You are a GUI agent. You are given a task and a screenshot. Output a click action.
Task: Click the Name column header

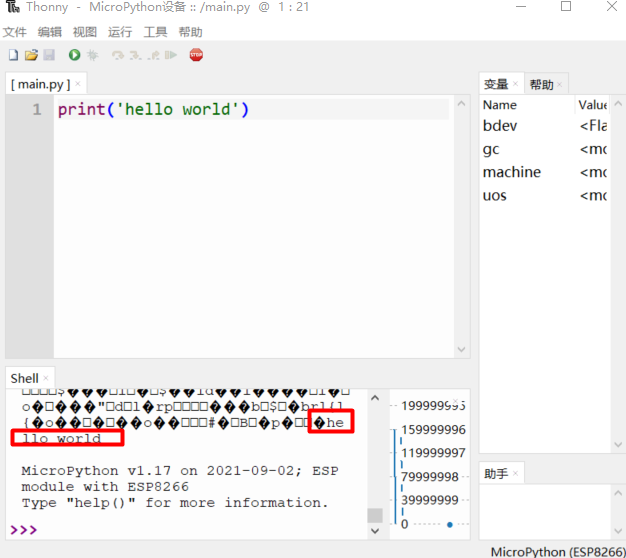[x=526, y=105]
